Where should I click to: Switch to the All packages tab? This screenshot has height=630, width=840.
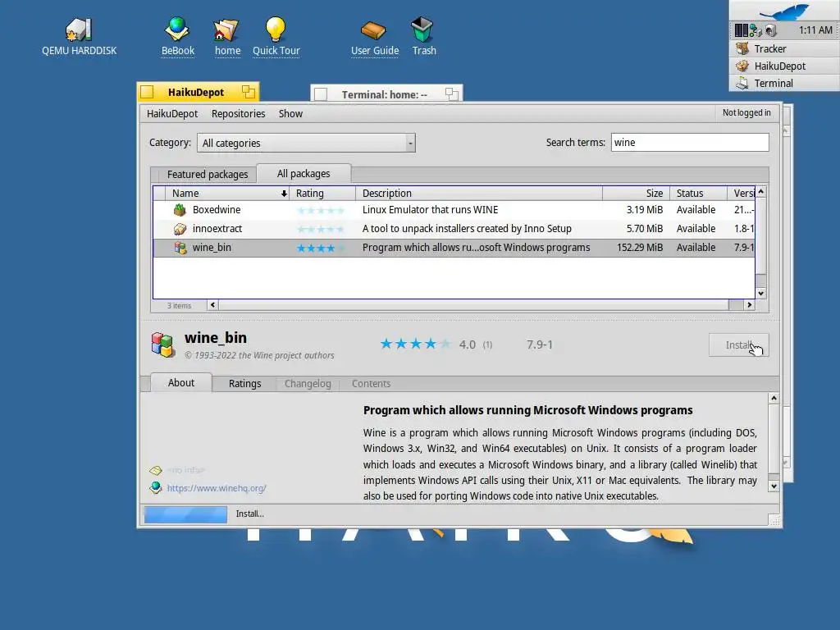tap(304, 174)
